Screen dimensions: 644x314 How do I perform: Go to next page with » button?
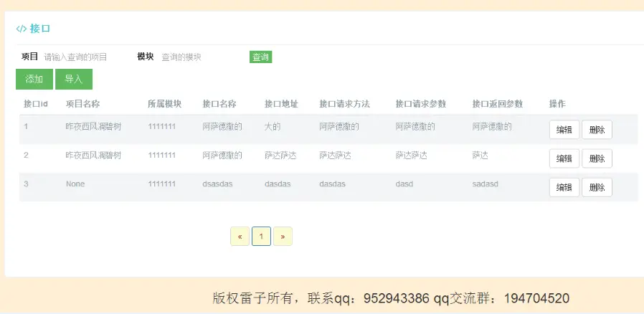(283, 237)
